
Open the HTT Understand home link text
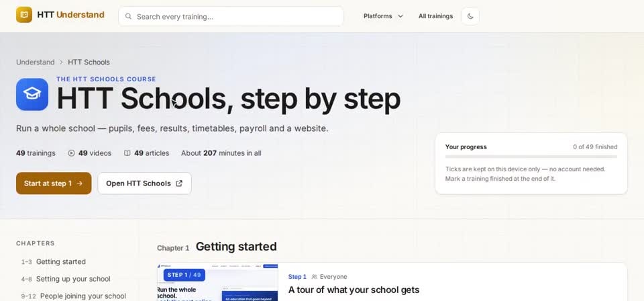pos(70,15)
